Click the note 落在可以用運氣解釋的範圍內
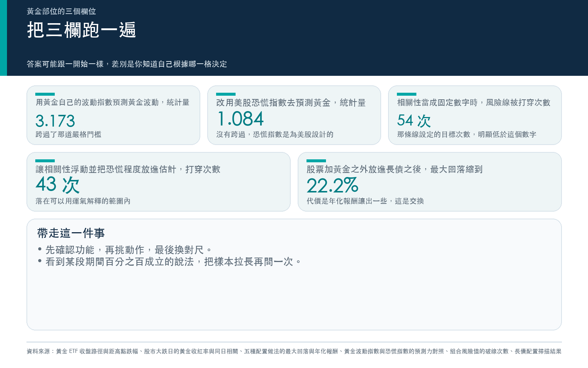This screenshot has width=588, height=368. click(83, 201)
